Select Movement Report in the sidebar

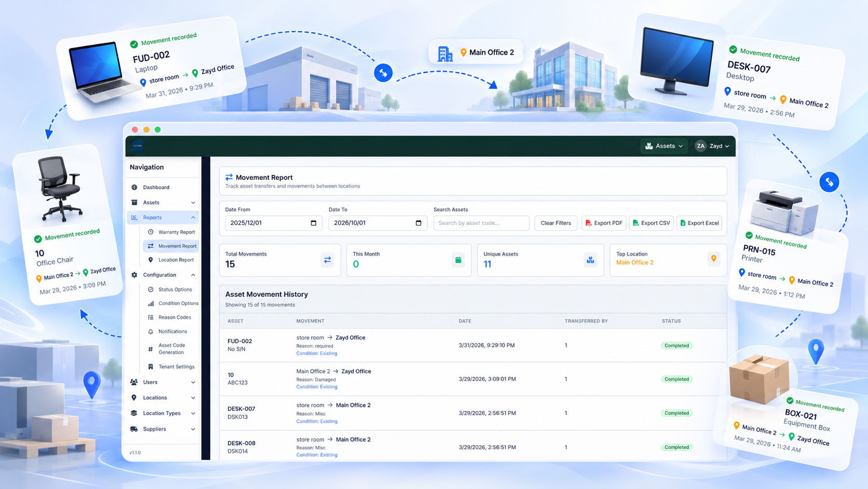171,246
